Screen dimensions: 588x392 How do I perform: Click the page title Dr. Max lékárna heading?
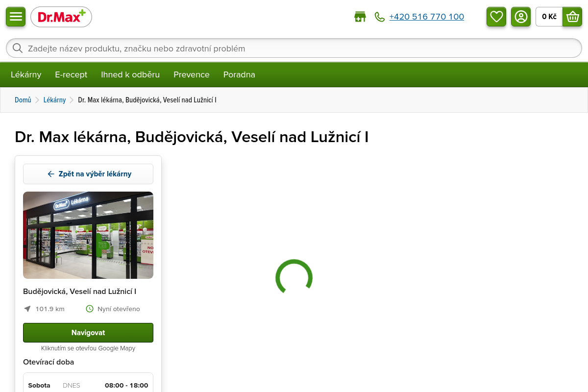coord(192,137)
